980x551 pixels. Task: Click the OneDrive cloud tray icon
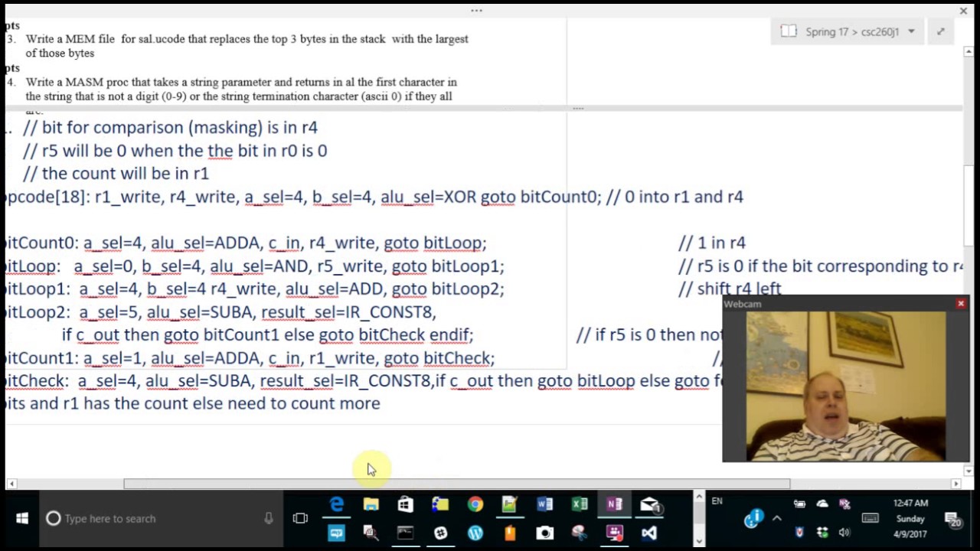point(822,504)
